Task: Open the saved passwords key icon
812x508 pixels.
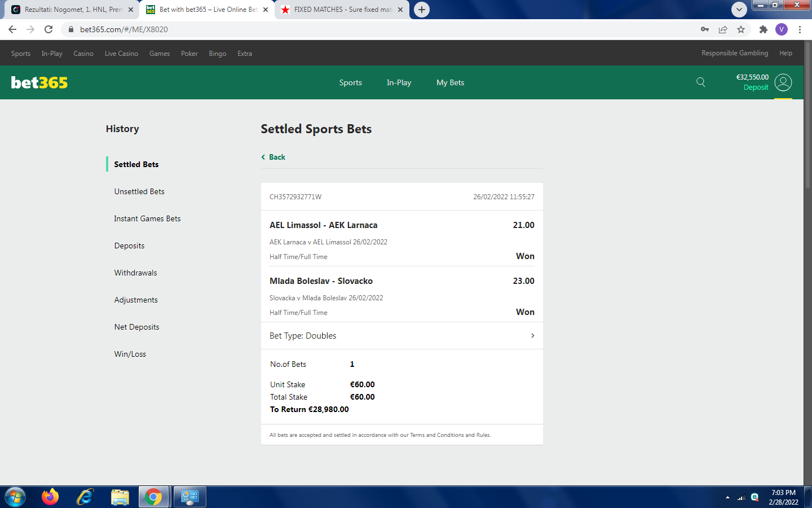Action: pos(704,29)
